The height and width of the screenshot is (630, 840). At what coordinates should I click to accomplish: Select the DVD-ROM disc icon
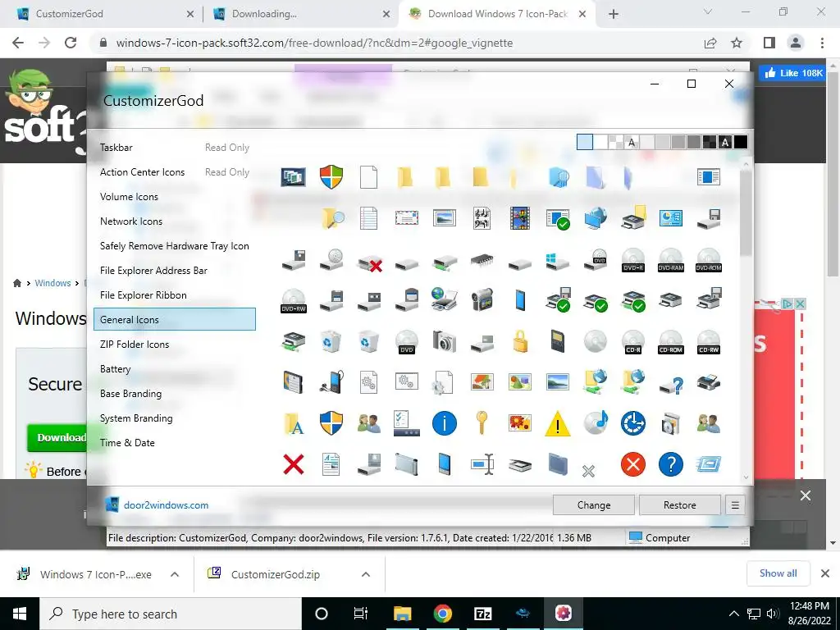708,260
